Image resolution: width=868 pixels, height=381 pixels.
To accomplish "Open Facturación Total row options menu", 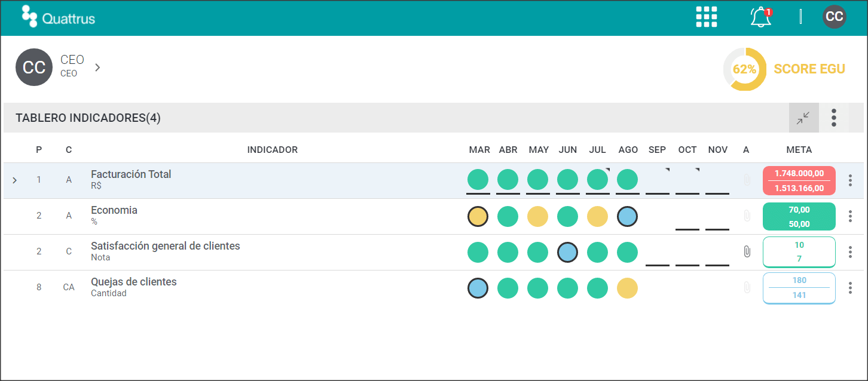I will (x=850, y=180).
